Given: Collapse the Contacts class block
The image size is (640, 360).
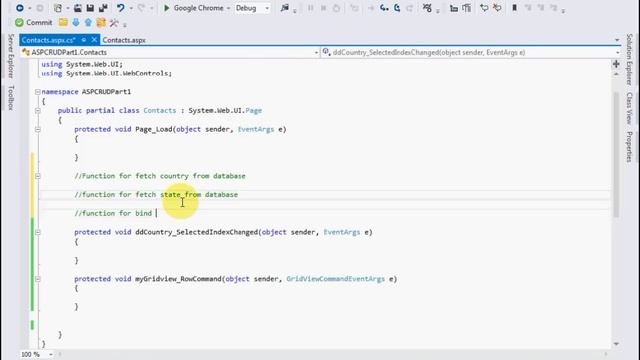Looking at the screenshot, I should point(38,111).
